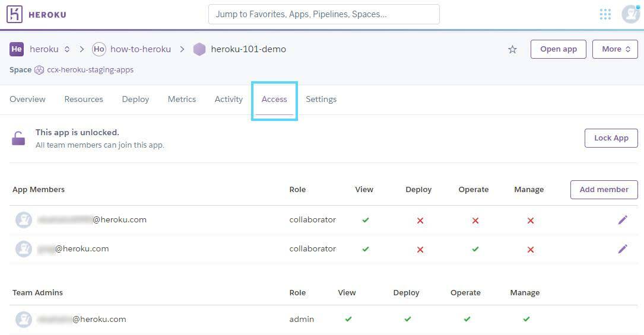
Task: Click the purple He team badge
Action: tap(17, 49)
